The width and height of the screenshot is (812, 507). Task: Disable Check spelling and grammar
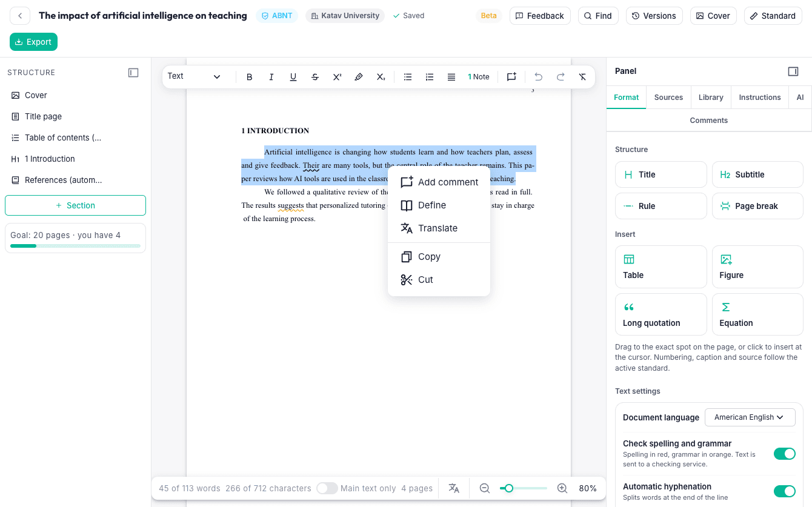click(x=785, y=454)
